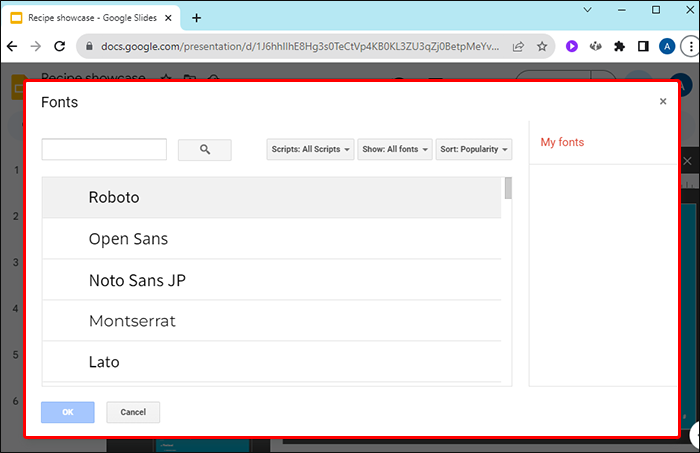Click the address bar URL

(x=300, y=46)
